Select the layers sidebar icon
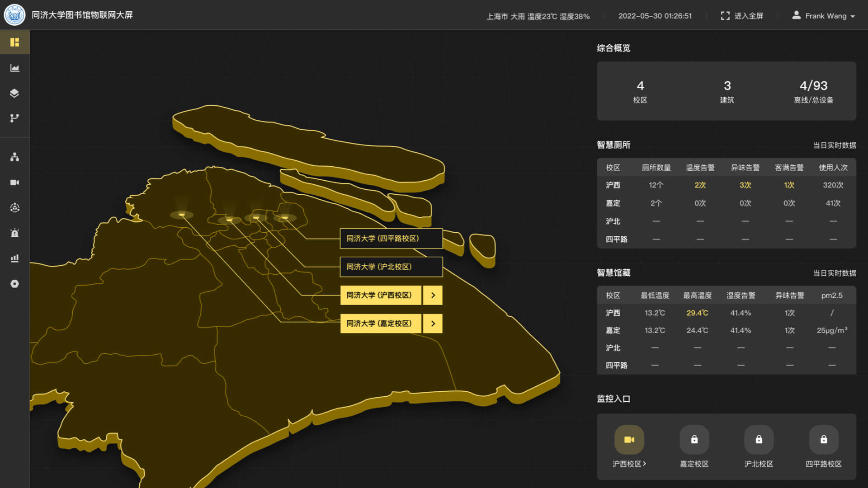This screenshot has height=488, width=868. point(14,93)
